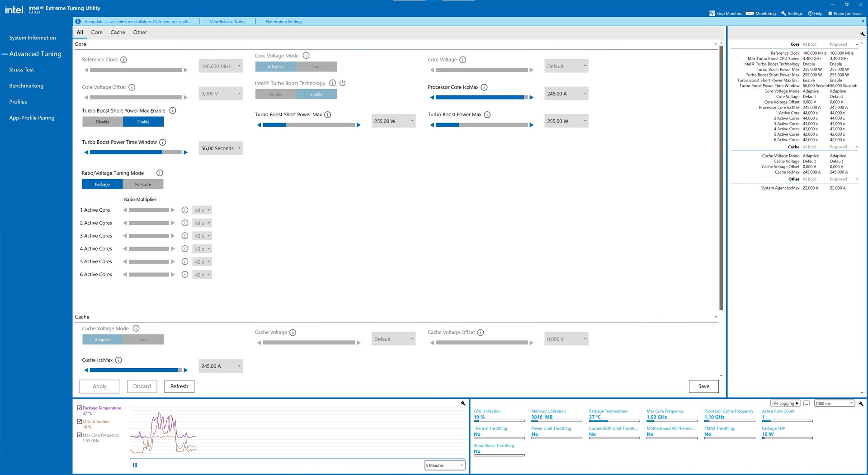Toggle Package Temperature graph checkbox
The width and height of the screenshot is (868, 475).
pyautogui.click(x=80, y=408)
